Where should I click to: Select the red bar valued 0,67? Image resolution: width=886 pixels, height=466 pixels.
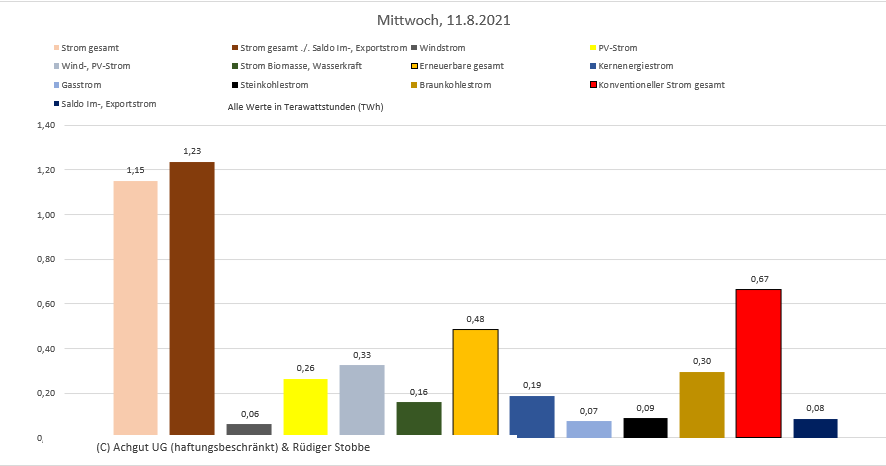758,362
